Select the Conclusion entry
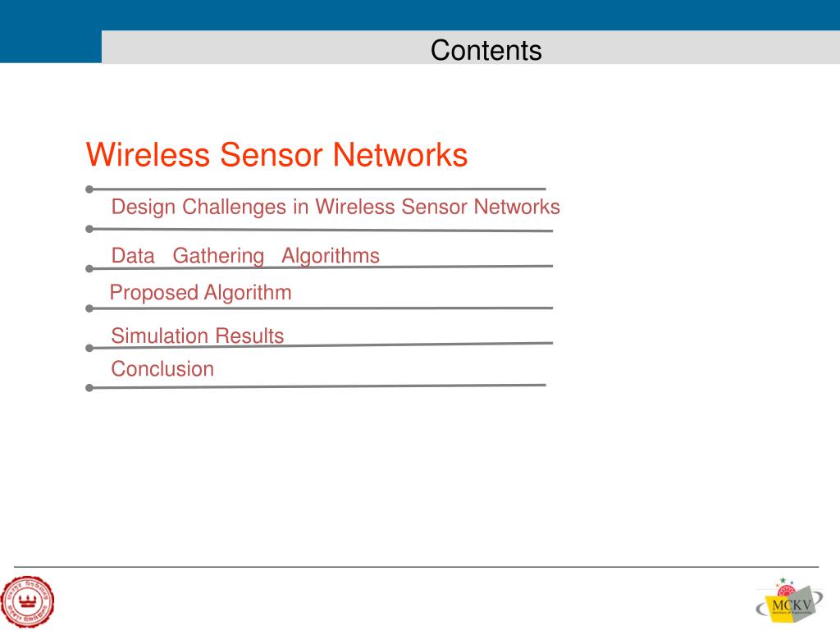This screenshot has width=840, height=630. tap(162, 369)
